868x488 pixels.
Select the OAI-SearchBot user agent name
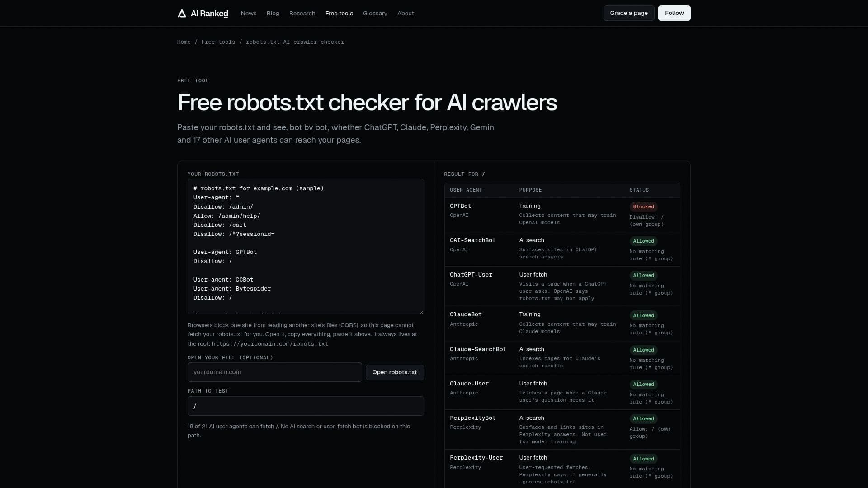473,240
